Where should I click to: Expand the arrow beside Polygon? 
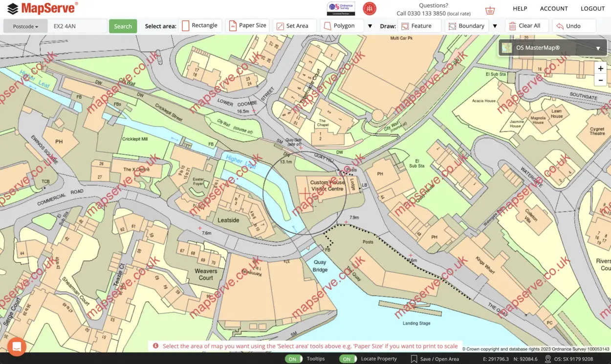click(370, 26)
